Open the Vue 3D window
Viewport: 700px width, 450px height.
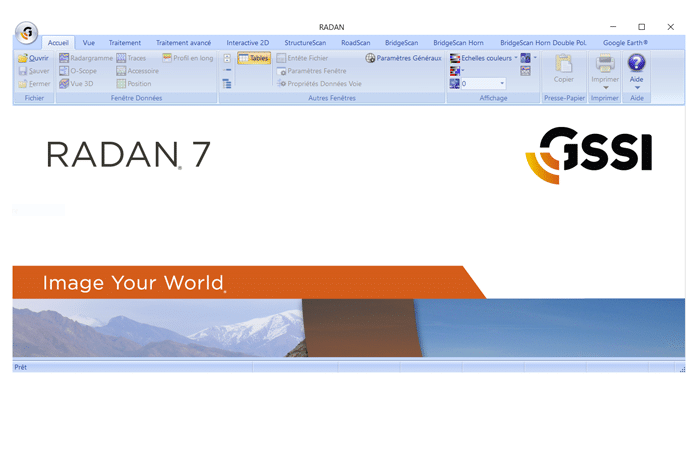[x=76, y=83]
